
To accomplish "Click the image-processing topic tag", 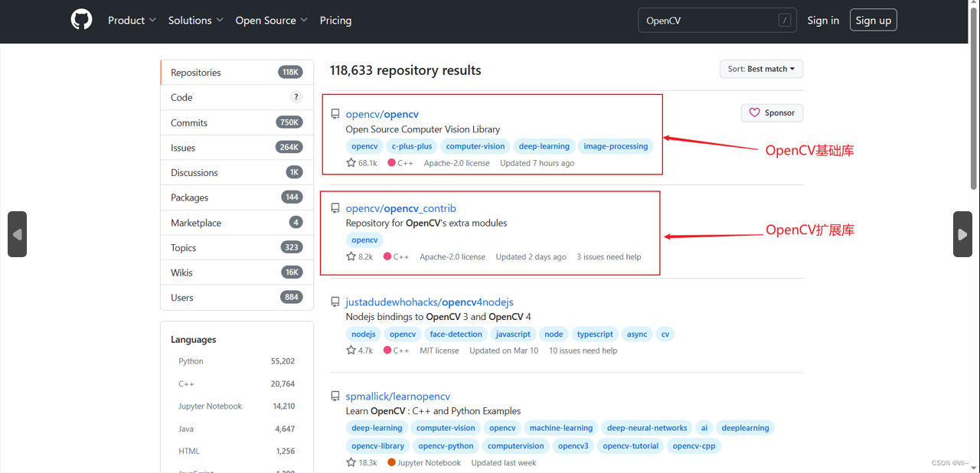I will [616, 146].
